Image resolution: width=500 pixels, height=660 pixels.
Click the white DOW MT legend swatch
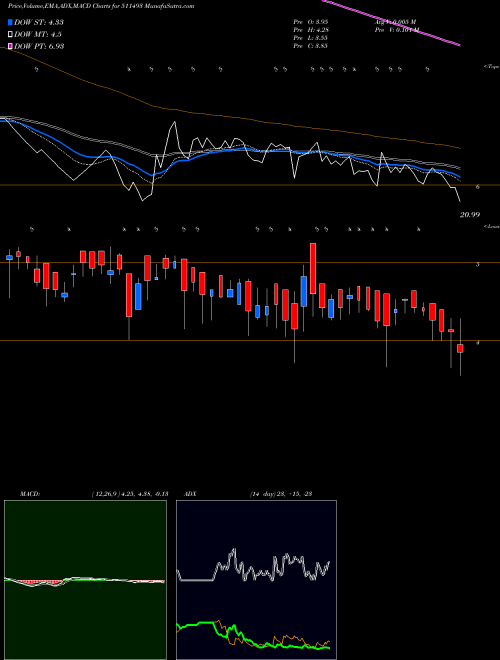(x=11, y=35)
